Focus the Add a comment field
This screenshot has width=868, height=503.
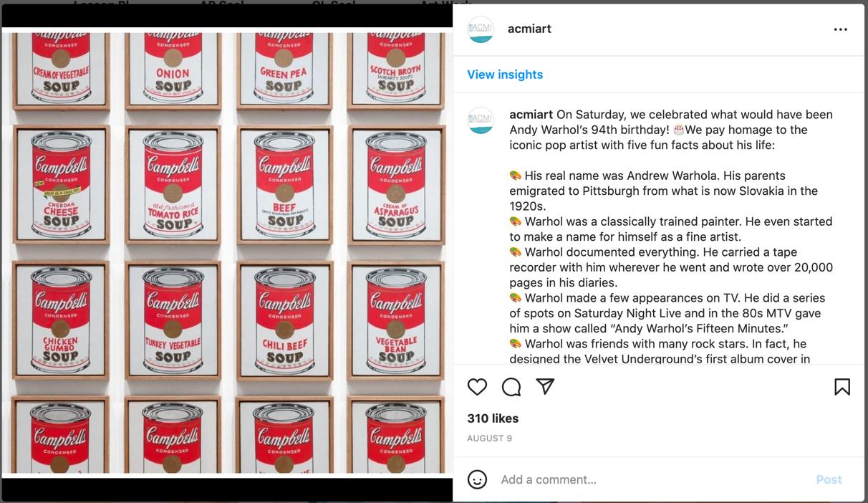pyautogui.click(x=652, y=479)
